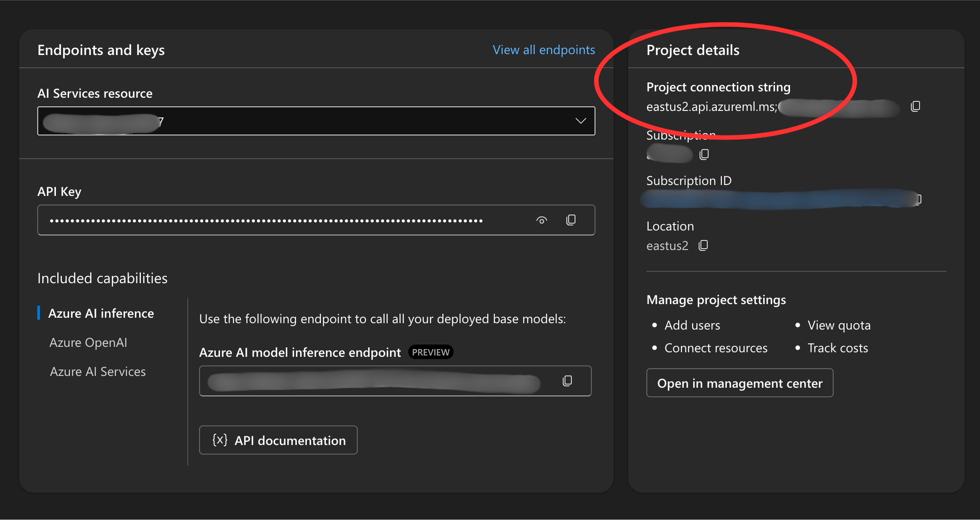
Task: Click Connect resources link
Action: click(x=715, y=348)
